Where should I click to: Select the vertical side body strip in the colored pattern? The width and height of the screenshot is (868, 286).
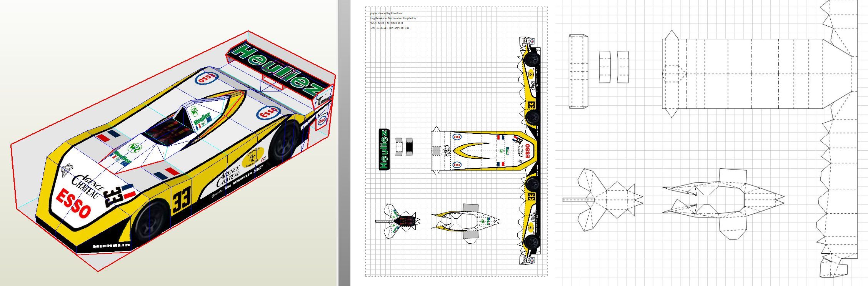point(530,151)
